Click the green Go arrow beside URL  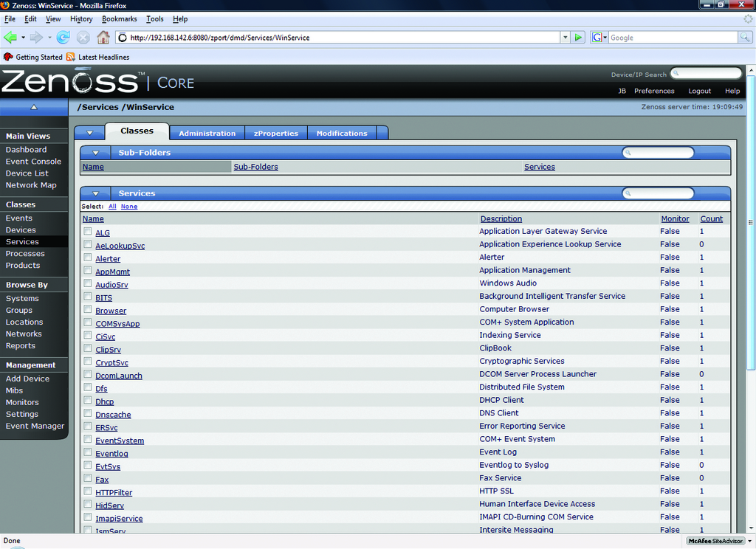tap(579, 37)
